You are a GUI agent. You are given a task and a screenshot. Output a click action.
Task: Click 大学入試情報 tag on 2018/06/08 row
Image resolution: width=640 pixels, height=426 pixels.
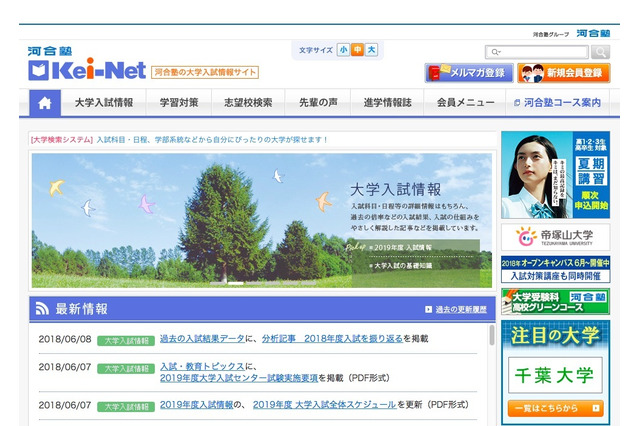(126, 341)
